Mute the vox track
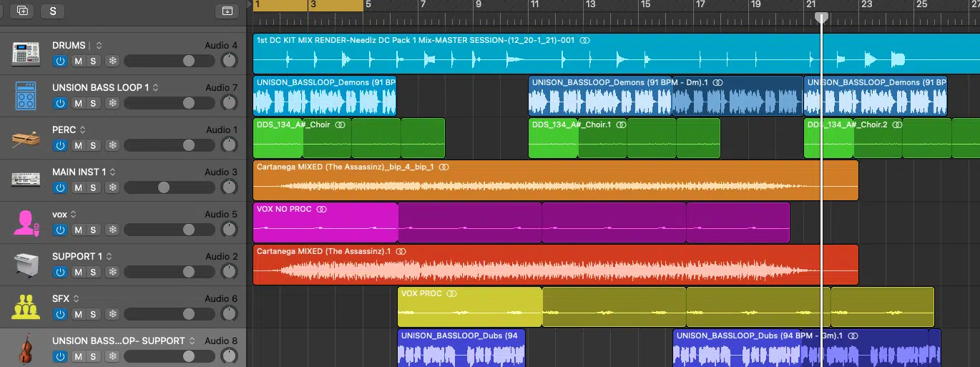This screenshot has width=980, height=367. point(78,230)
